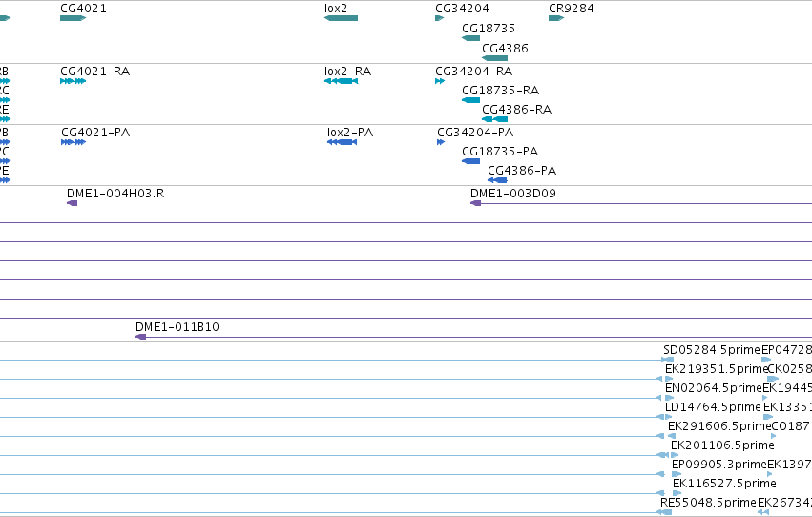Image resolution: width=812 pixels, height=517 pixels.
Task: Click the CG34204 gene label
Action: pos(462,9)
